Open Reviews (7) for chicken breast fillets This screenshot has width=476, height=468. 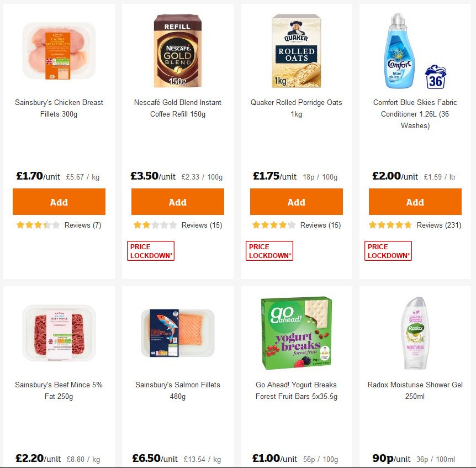pos(83,225)
